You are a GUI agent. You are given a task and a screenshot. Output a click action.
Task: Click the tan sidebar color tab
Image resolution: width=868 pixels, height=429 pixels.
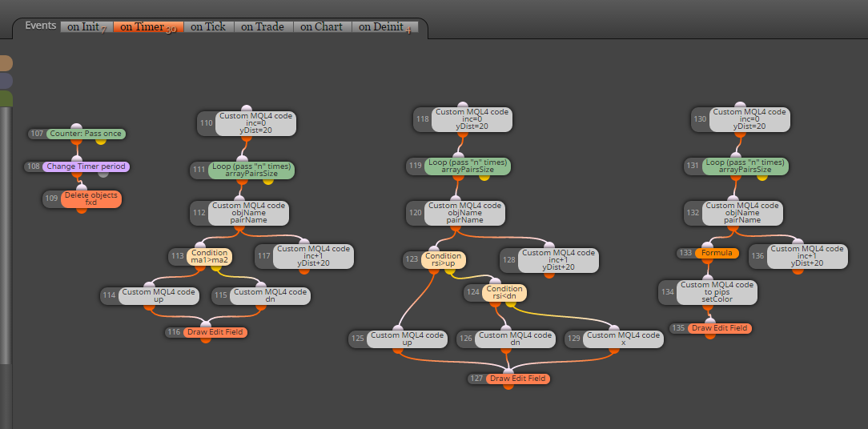6,63
